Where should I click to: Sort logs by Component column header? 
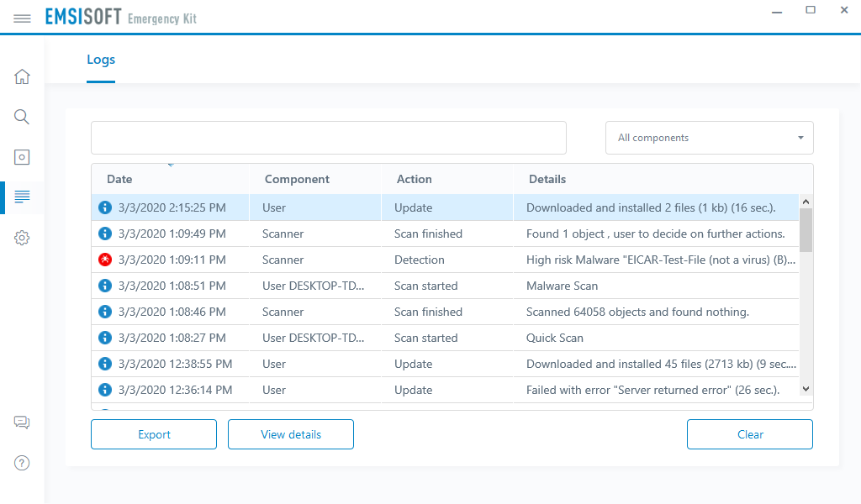pyautogui.click(x=297, y=179)
